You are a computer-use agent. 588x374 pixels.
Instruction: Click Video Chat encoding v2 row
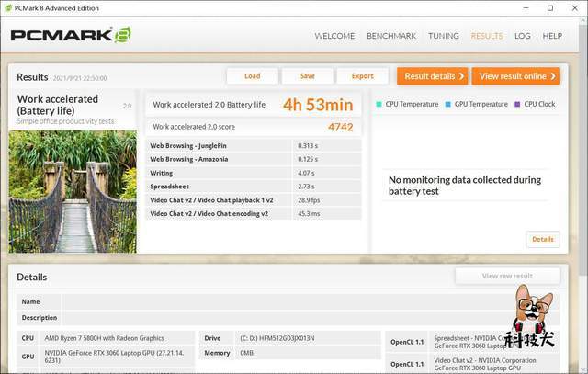tap(254, 214)
